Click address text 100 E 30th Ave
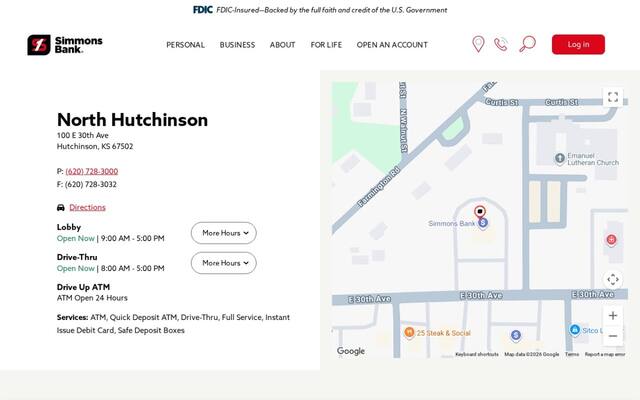 (83, 135)
